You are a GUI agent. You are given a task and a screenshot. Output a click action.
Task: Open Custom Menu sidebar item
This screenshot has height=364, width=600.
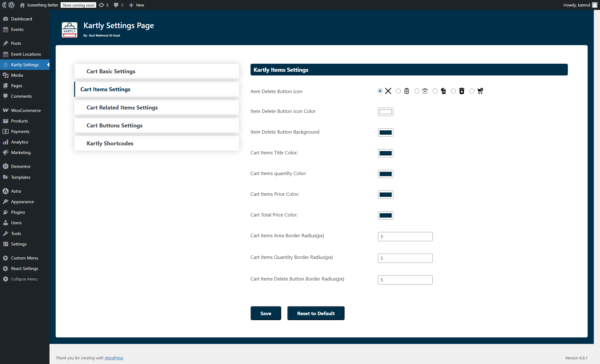pyautogui.click(x=25, y=258)
